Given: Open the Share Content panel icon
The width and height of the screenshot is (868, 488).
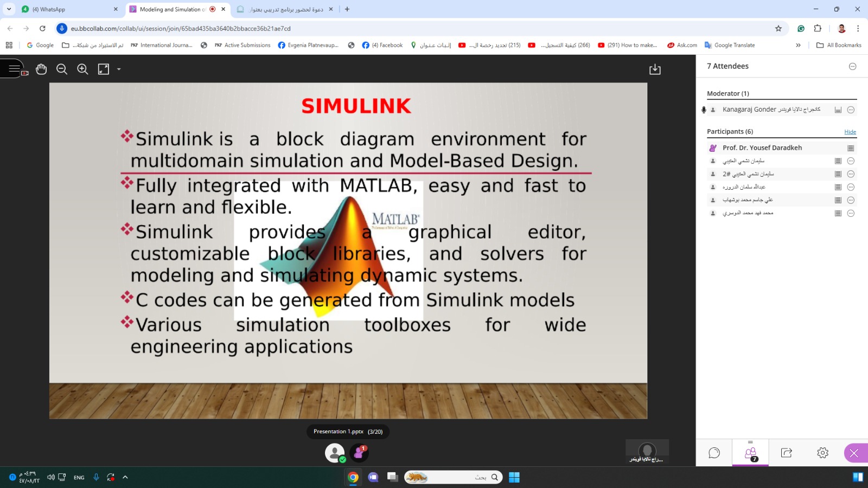Looking at the screenshot, I should click(786, 453).
